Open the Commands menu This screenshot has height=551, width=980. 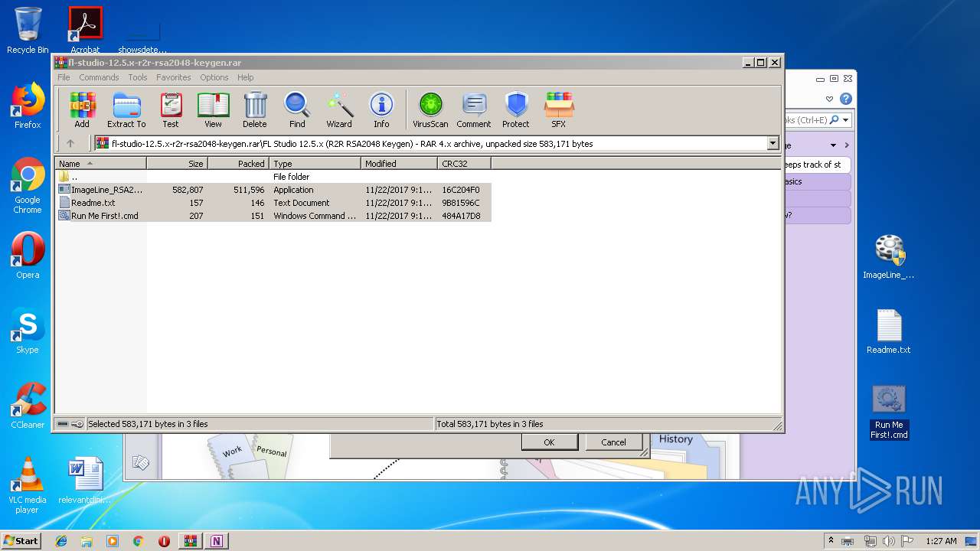(x=99, y=77)
